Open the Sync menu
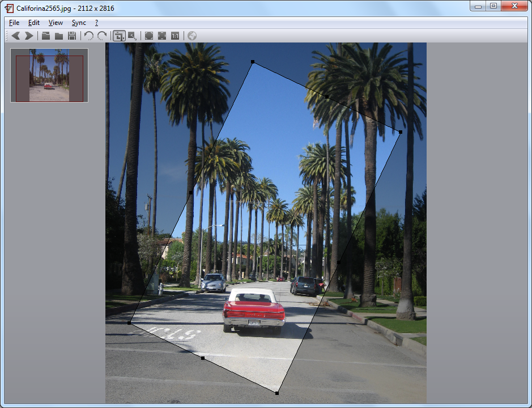 [79, 23]
